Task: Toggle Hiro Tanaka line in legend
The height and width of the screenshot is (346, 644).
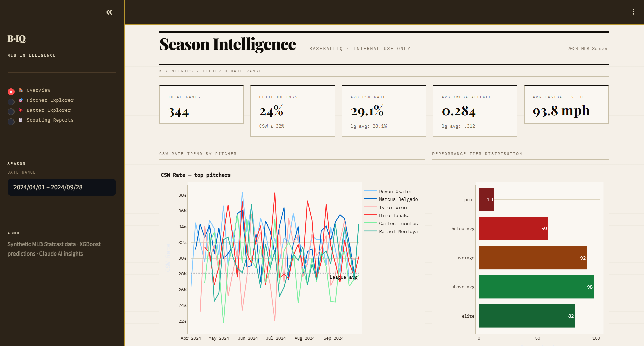Action: coord(387,216)
